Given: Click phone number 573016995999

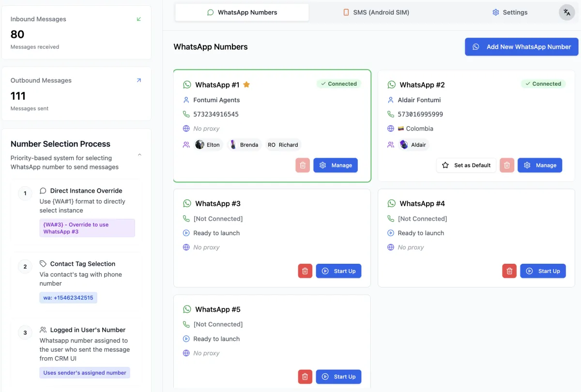Looking at the screenshot, I should [x=420, y=114].
